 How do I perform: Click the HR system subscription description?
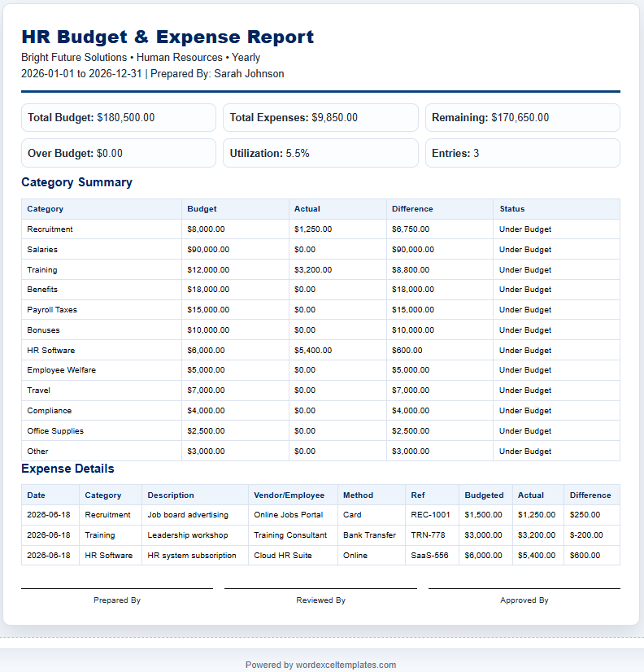tap(192, 556)
